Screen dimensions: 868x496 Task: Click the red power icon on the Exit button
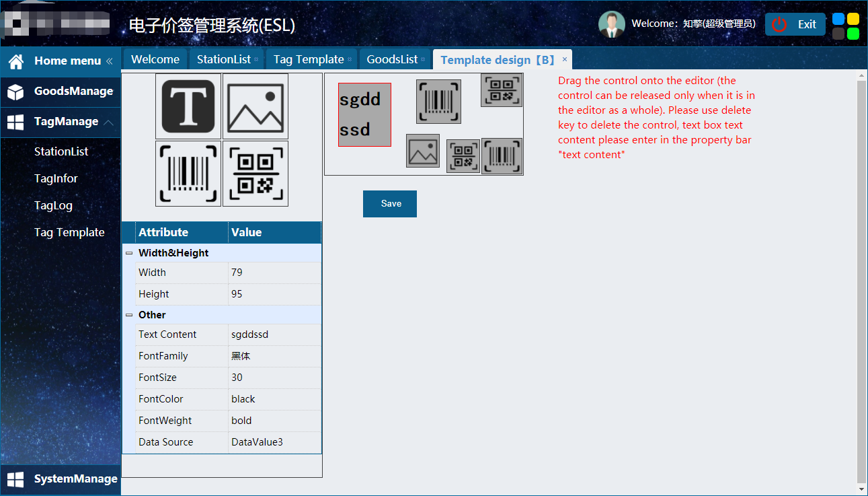tap(779, 24)
